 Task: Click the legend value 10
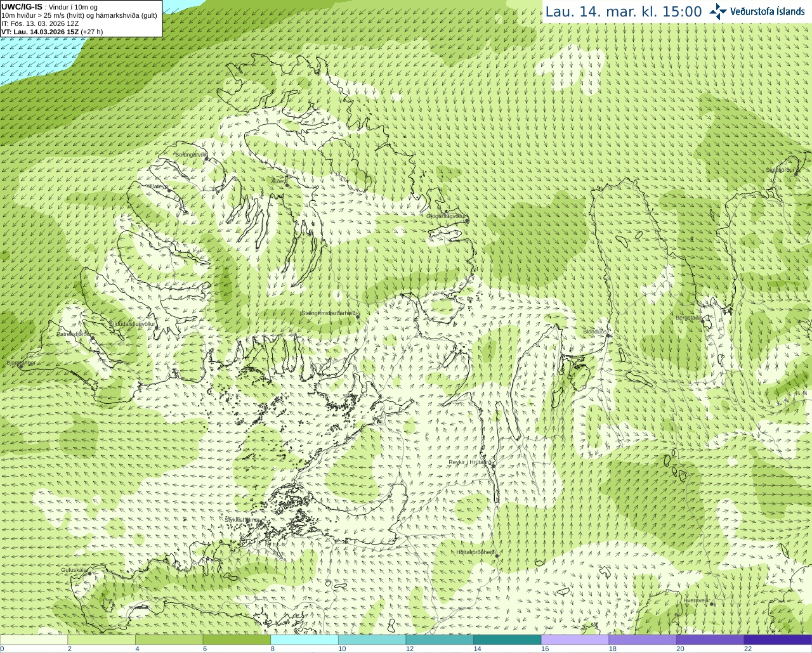pyautogui.click(x=342, y=649)
